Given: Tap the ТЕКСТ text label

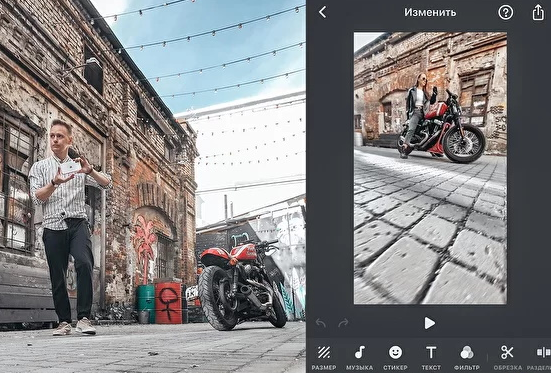Looking at the screenshot, I should coord(431,368).
